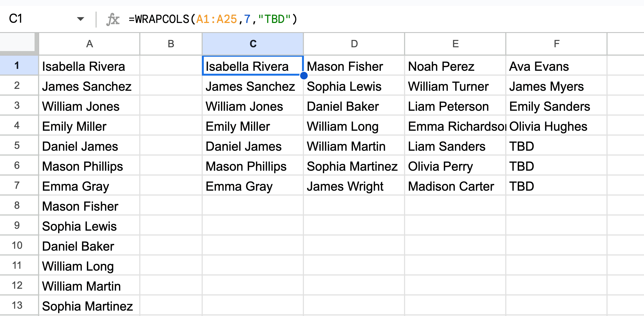Open the Name Box dropdown arrow
This screenshot has width=644, height=316.
(x=80, y=19)
